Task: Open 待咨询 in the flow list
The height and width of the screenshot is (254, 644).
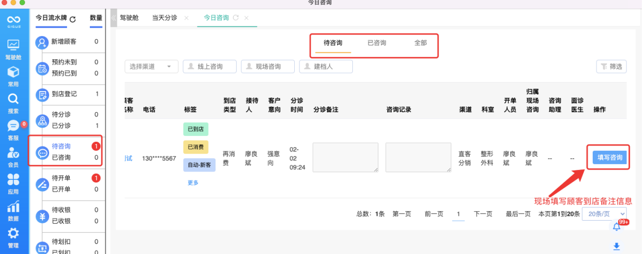Action: click(x=61, y=146)
